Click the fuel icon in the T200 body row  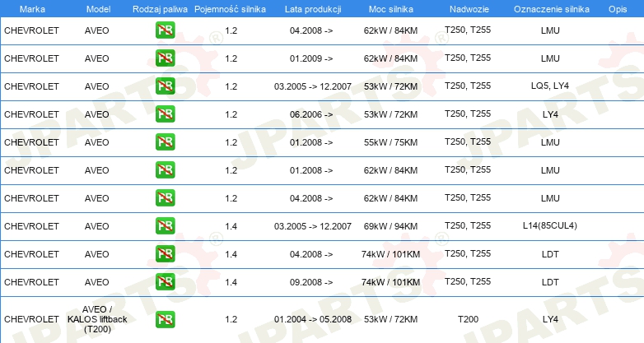click(x=165, y=319)
